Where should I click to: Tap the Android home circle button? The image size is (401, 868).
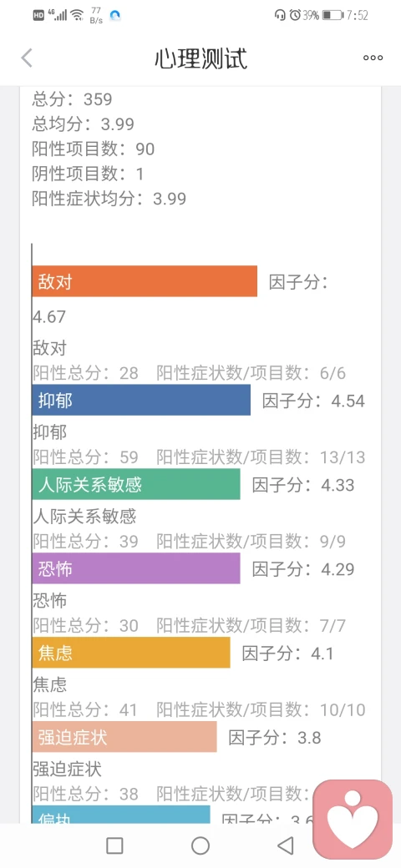coord(200,845)
